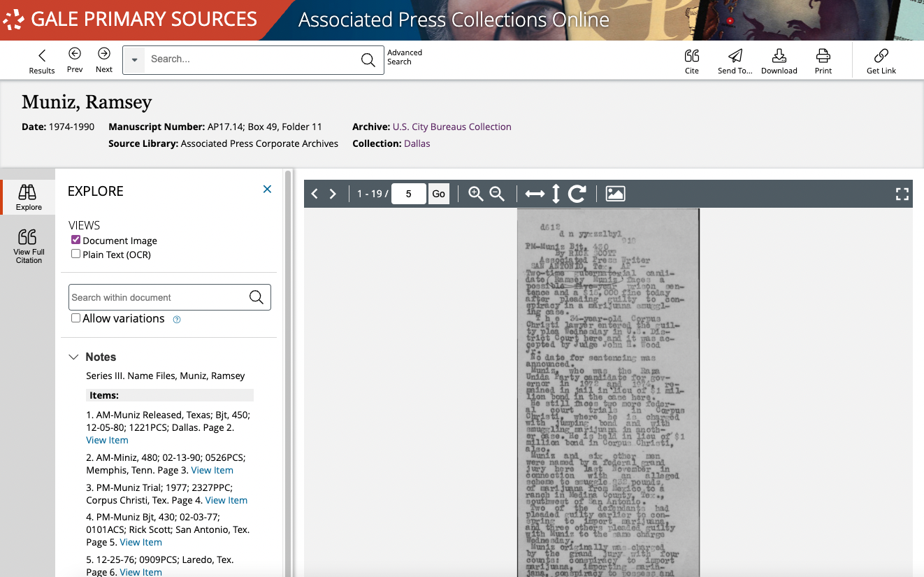Click Associated Press Collections Online title
The height and width of the screenshot is (577, 924).
(x=454, y=20)
